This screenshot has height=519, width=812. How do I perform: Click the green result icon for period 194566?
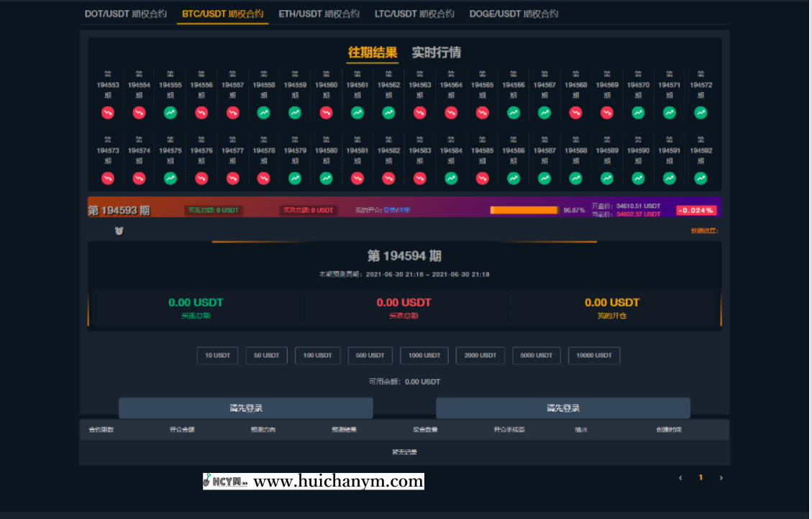point(514,113)
